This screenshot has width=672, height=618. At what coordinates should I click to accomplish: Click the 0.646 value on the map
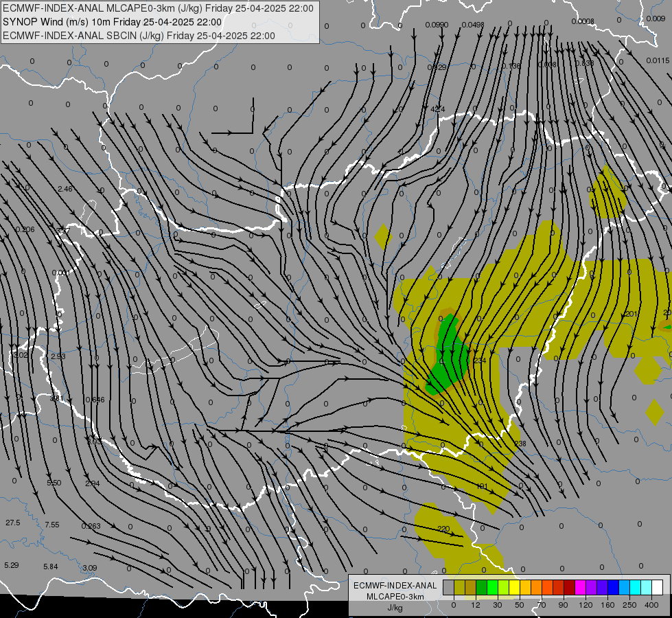(x=95, y=400)
